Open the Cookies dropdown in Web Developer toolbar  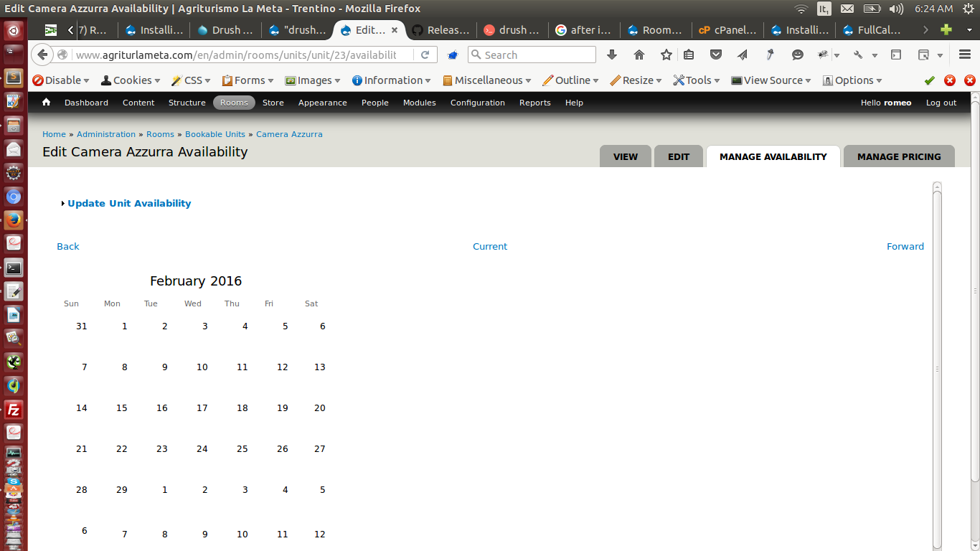(131, 80)
